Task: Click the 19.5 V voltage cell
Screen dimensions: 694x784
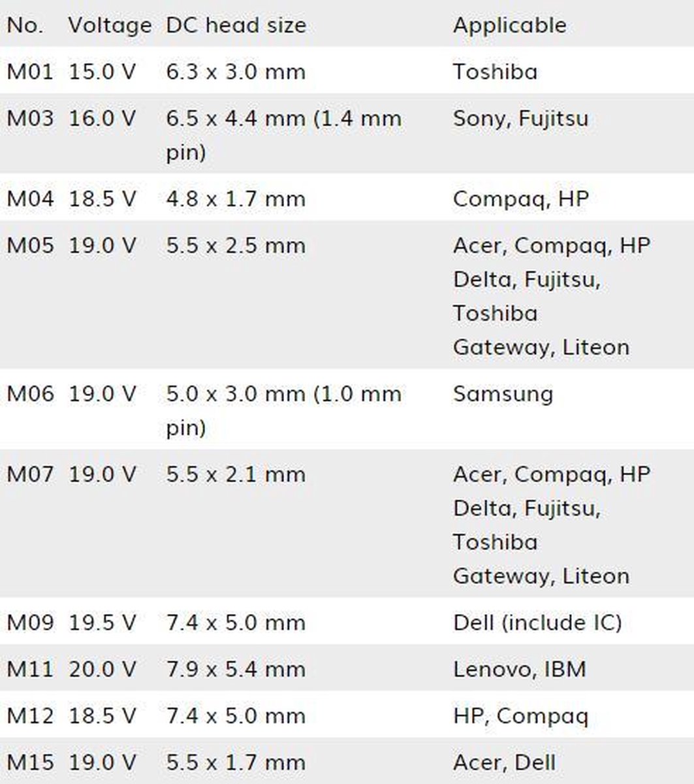Action: tap(103, 623)
